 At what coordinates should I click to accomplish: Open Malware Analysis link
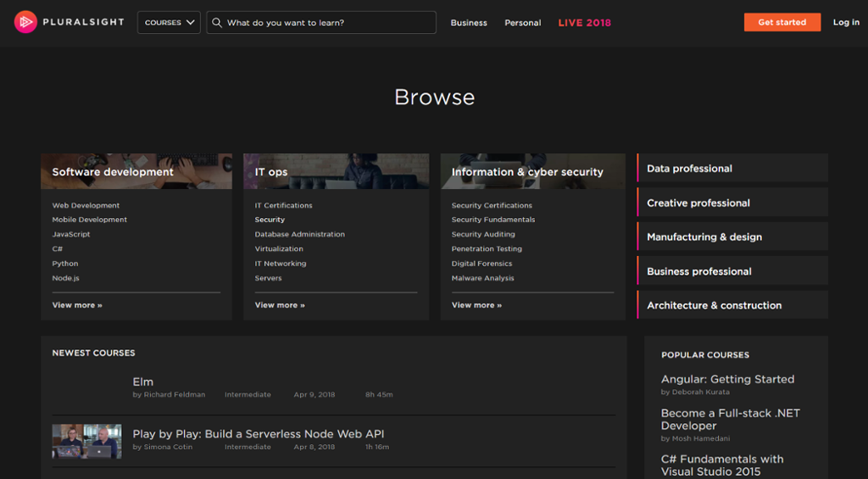tap(482, 278)
